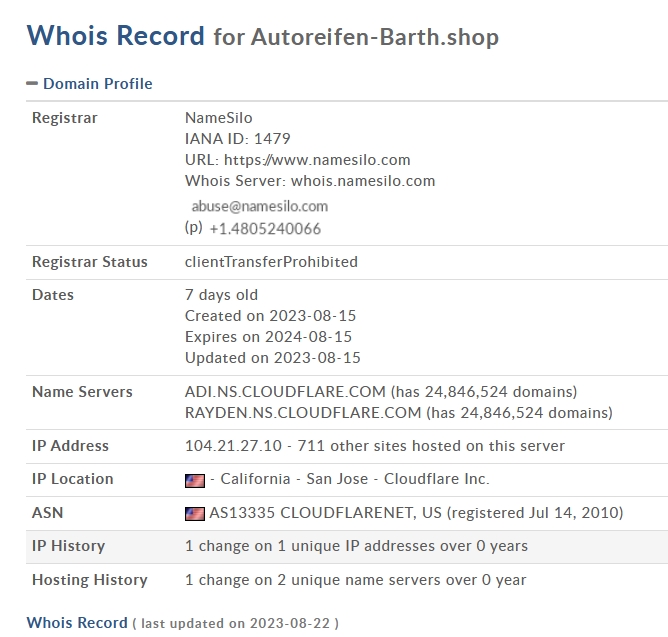Click the clientTransferProhibited status value
This screenshot has height=637, width=668.
[271, 262]
